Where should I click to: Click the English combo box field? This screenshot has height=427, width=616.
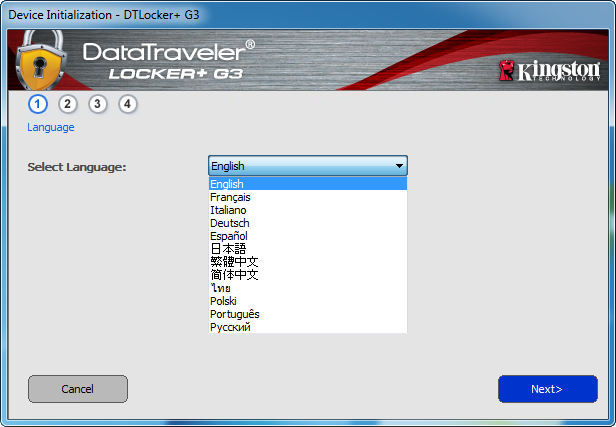click(308, 166)
